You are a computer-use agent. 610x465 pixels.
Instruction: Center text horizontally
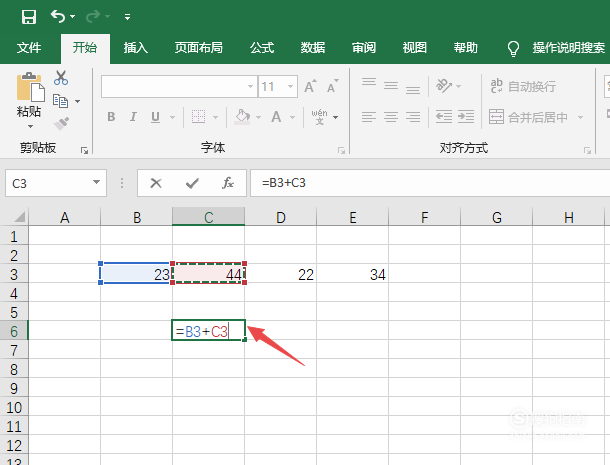pyautogui.click(x=391, y=117)
